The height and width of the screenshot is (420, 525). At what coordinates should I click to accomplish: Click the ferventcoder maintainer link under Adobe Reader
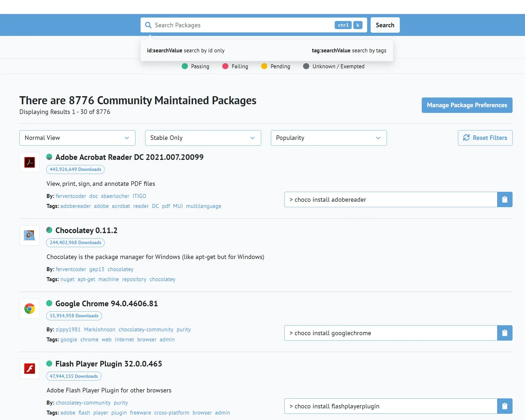tap(71, 196)
